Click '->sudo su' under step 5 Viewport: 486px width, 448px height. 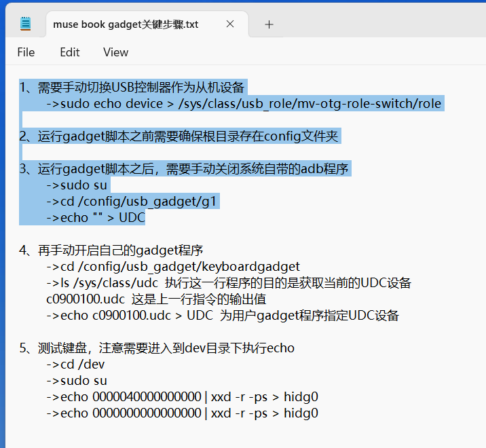pyautogui.click(x=77, y=380)
